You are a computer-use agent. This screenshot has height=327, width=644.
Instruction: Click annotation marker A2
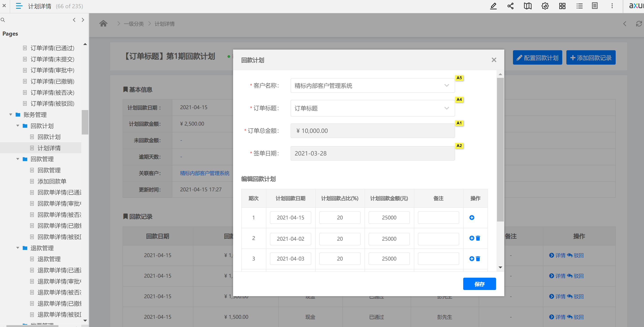coord(459,146)
